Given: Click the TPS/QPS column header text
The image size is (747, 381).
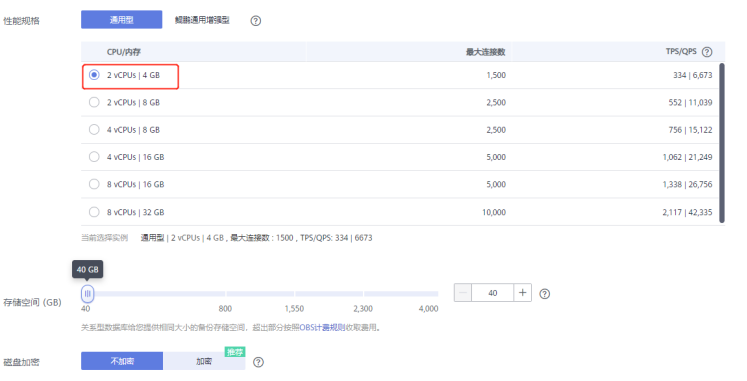Looking at the screenshot, I should (681, 51).
